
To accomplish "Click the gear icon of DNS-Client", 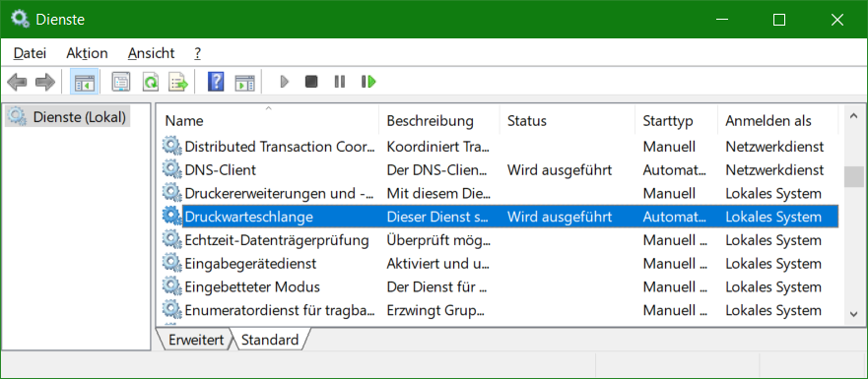I will click(172, 169).
